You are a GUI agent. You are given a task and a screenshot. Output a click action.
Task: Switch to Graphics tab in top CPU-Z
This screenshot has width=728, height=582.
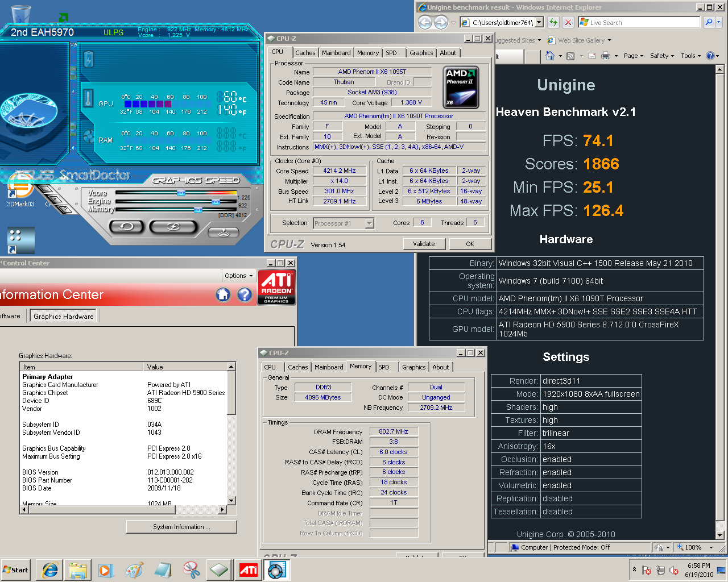pos(421,53)
